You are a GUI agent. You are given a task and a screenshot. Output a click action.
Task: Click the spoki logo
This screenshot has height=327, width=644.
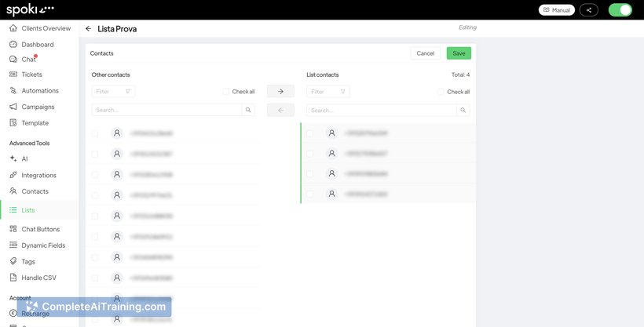30,10
